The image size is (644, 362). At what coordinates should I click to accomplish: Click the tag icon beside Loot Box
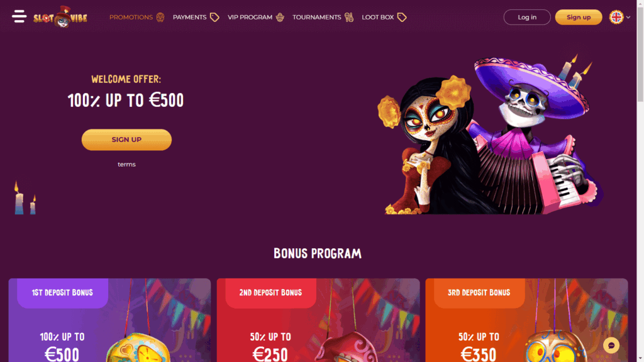coord(402,17)
